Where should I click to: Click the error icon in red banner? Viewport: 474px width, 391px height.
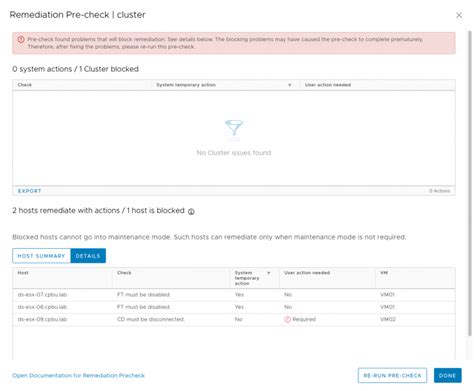pyautogui.click(x=21, y=39)
